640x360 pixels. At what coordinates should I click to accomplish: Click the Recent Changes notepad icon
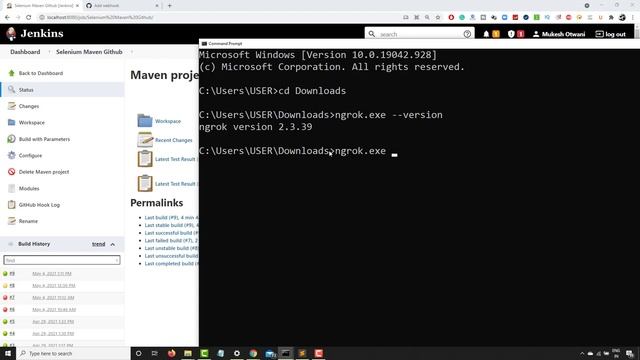pyautogui.click(x=144, y=140)
